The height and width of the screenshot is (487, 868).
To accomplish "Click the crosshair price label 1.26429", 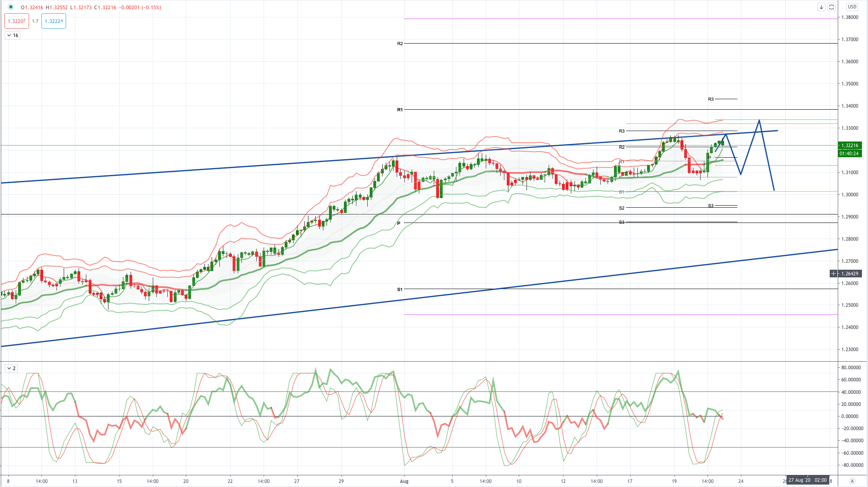I will click(x=850, y=273).
